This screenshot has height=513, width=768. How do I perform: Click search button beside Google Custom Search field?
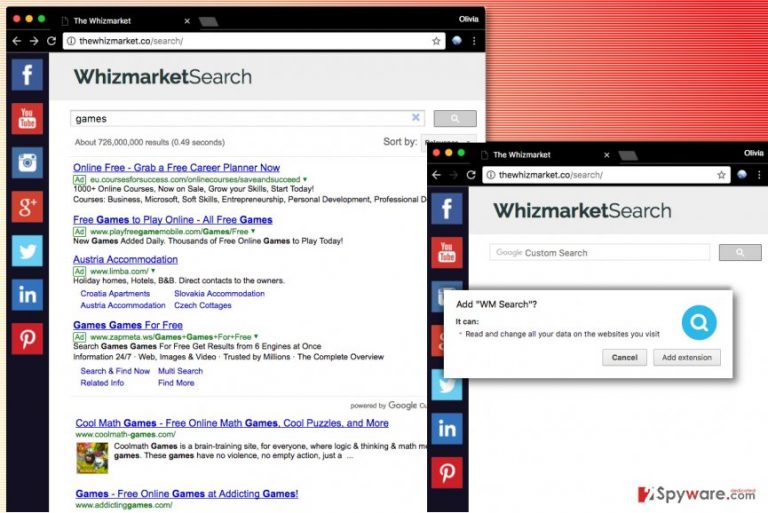[740, 252]
